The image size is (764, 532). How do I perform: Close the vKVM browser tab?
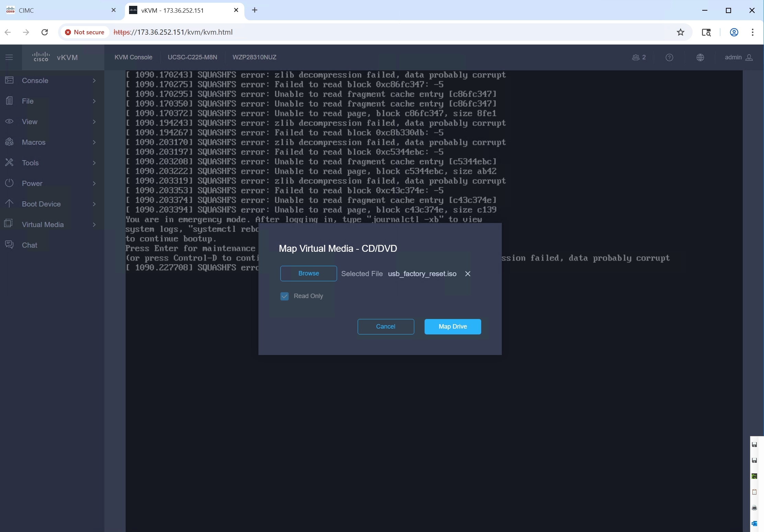pyautogui.click(x=236, y=10)
